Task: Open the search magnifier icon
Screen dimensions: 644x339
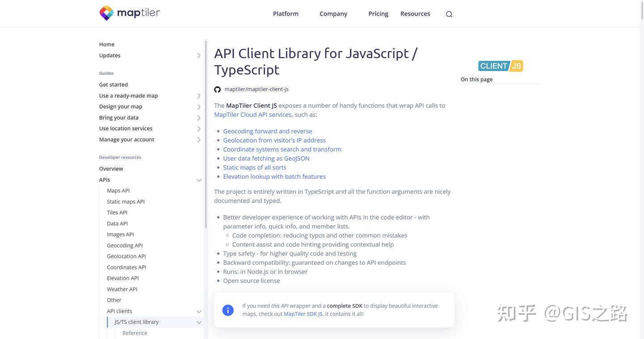Action: [x=449, y=14]
